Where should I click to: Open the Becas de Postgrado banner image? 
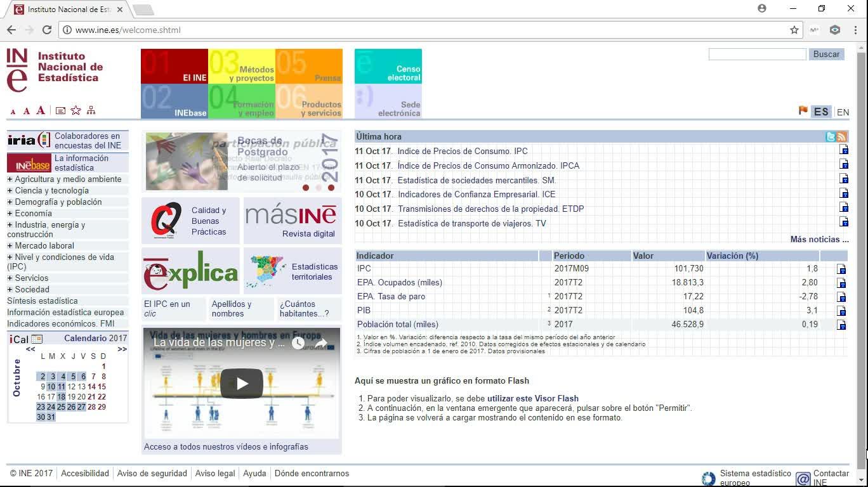click(242, 162)
